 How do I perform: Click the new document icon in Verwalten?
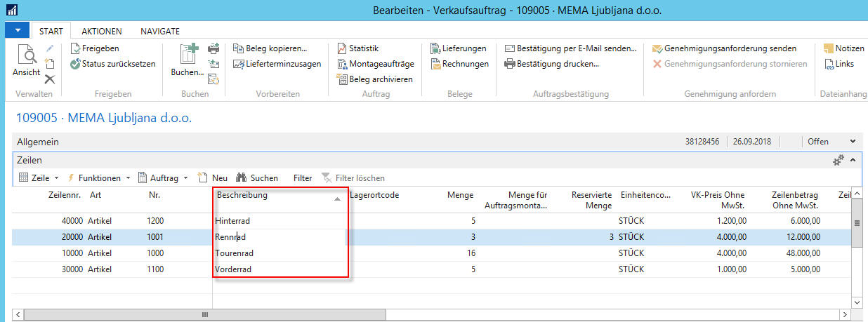point(49,64)
